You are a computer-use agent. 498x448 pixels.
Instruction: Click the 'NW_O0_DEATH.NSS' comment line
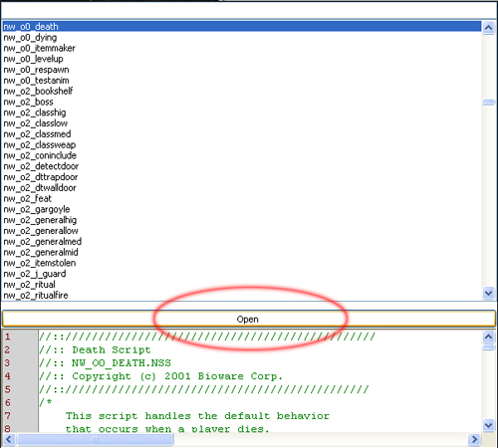pos(105,363)
